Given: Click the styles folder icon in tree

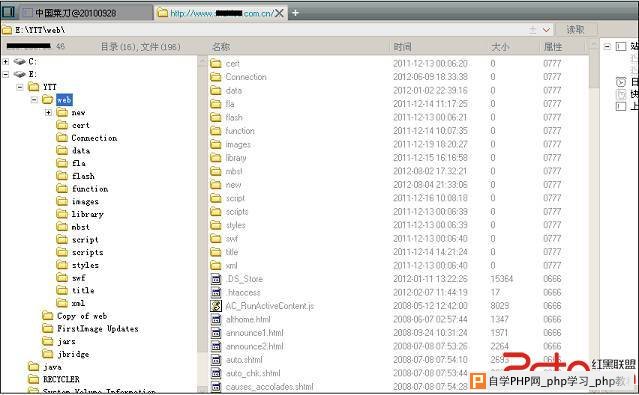Looking at the screenshot, I should tap(62, 265).
